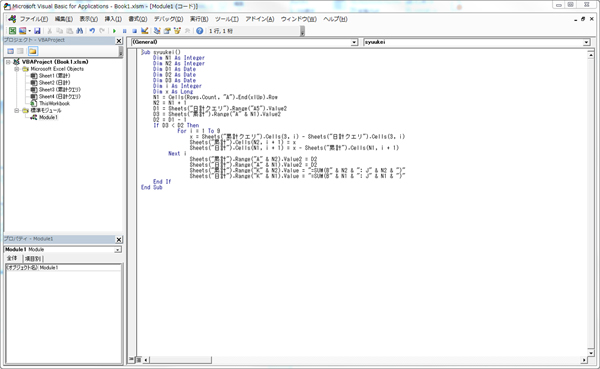The height and width of the screenshot is (369, 600).
Task: Click on the 'Sub syuukei()' code line
Action: (161, 52)
